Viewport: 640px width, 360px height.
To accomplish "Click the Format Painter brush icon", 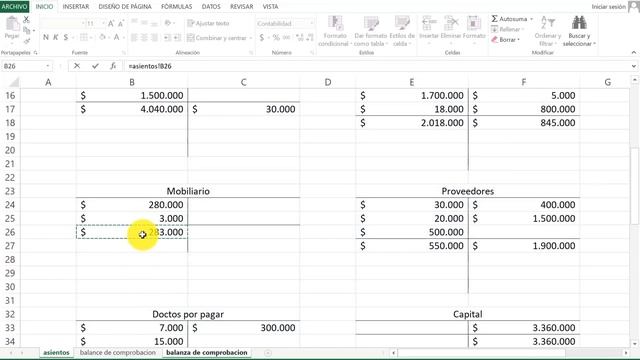I will [x=27, y=41].
